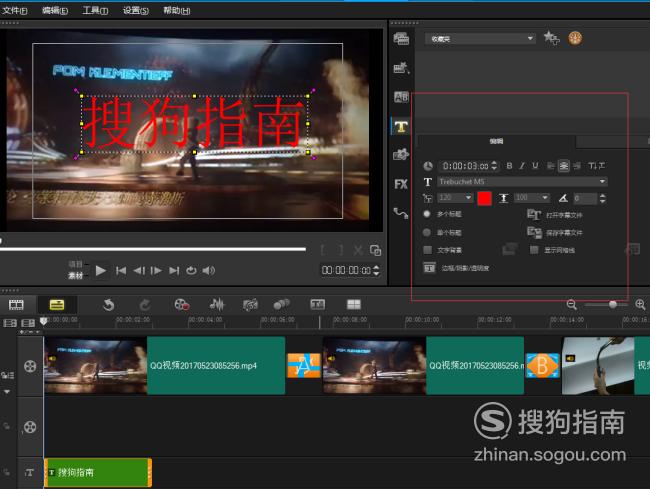The height and width of the screenshot is (489, 650).
Task: Select the 编辑 tab in title options
Action: [x=496, y=141]
